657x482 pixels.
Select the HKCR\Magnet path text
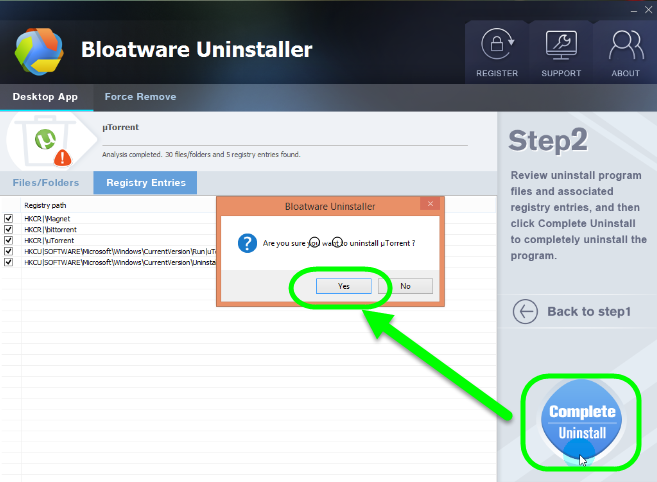pyautogui.click(x=47, y=219)
